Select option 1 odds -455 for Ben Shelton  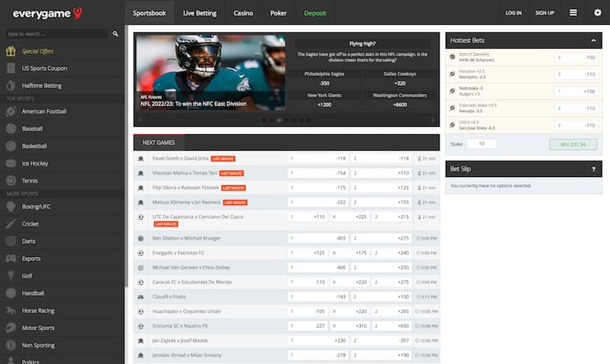click(x=318, y=238)
